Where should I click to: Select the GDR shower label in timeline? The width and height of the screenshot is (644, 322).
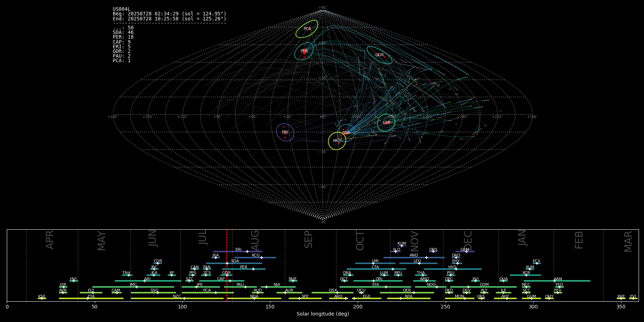(x=226, y=273)
